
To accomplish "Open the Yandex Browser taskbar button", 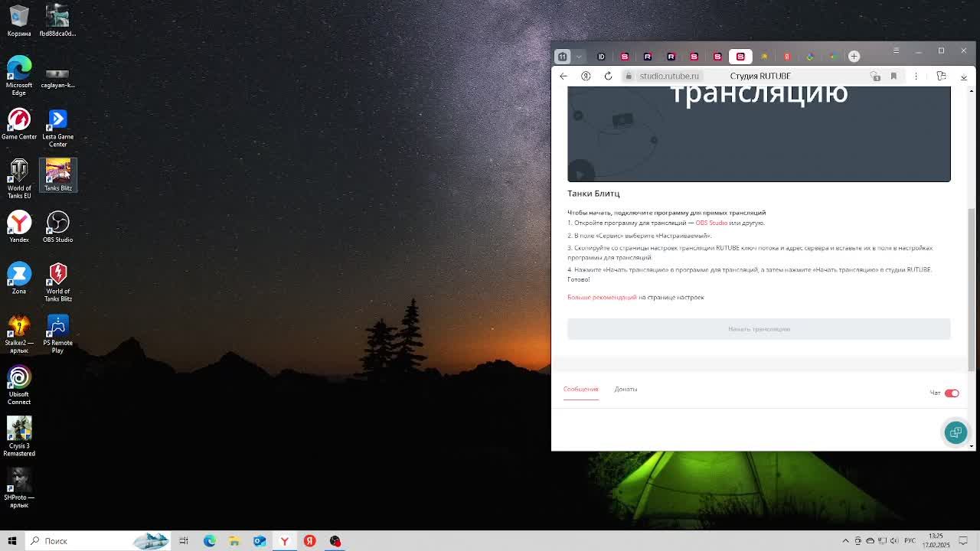I will [x=284, y=541].
